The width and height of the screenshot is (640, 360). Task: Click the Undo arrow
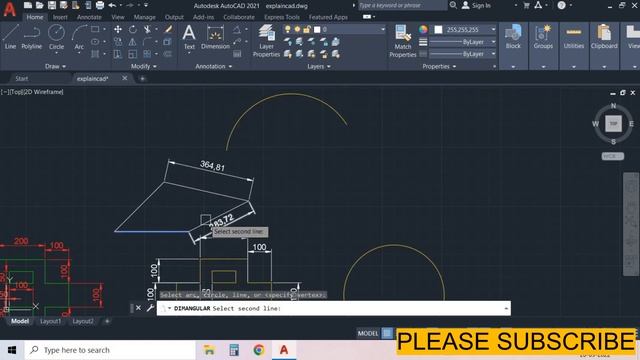coord(112,5)
